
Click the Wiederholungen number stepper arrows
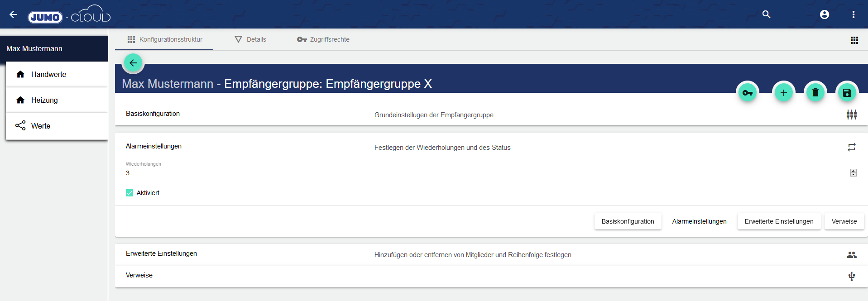[853, 173]
